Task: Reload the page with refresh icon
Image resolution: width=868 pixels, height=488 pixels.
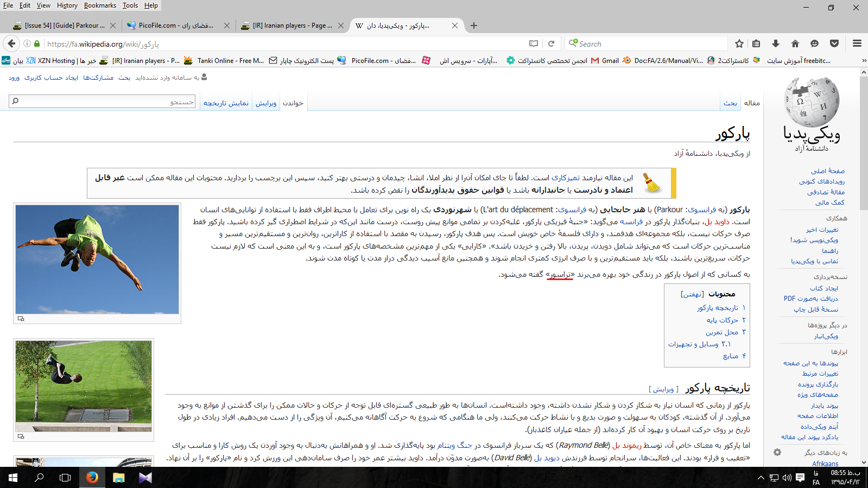Action: tap(552, 43)
